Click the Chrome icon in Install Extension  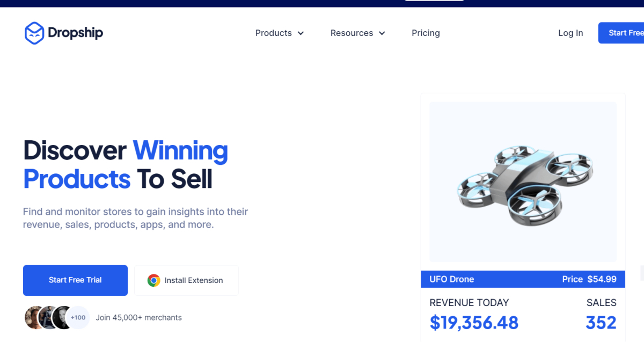click(x=153, y=280)
